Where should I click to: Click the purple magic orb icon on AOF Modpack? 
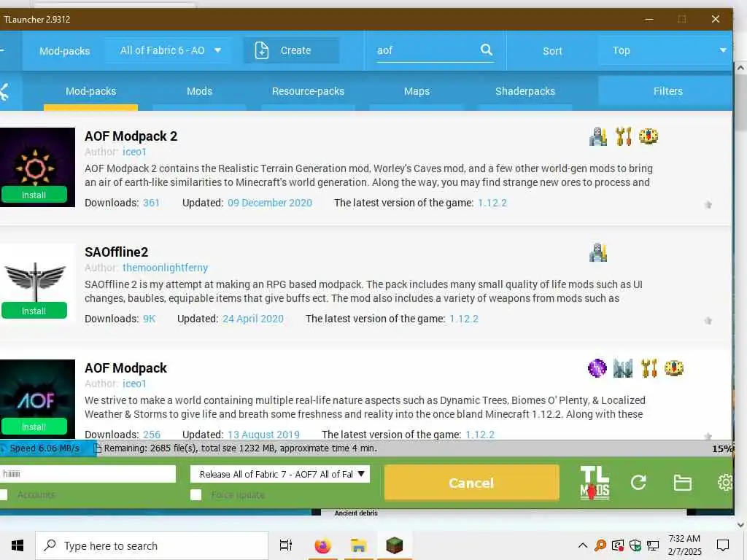tap(597, 368)
